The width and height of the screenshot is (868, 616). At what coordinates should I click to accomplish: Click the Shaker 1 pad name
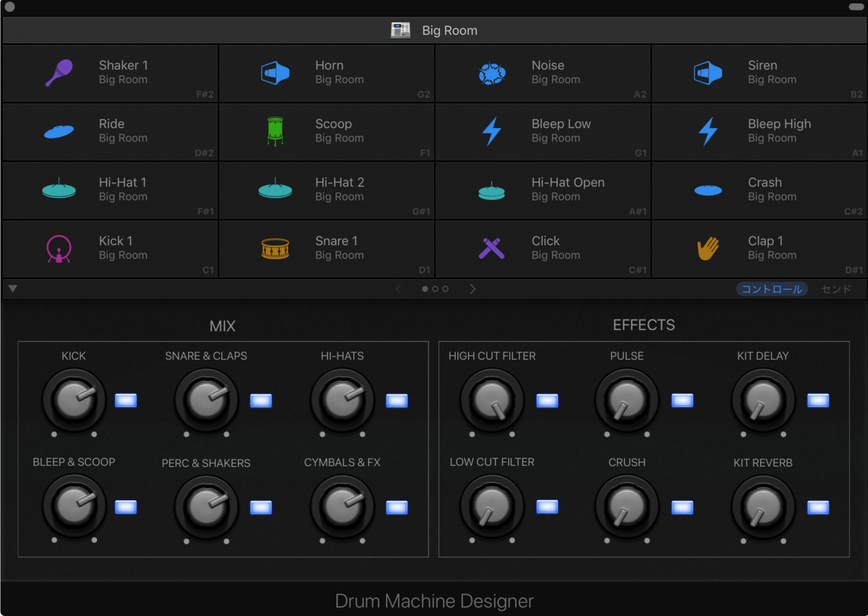(124, 65)
